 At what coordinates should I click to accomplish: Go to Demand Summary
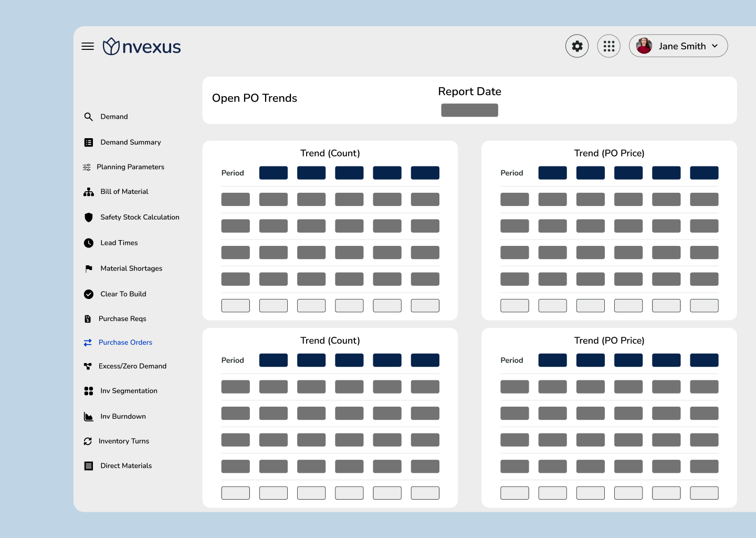131,142
